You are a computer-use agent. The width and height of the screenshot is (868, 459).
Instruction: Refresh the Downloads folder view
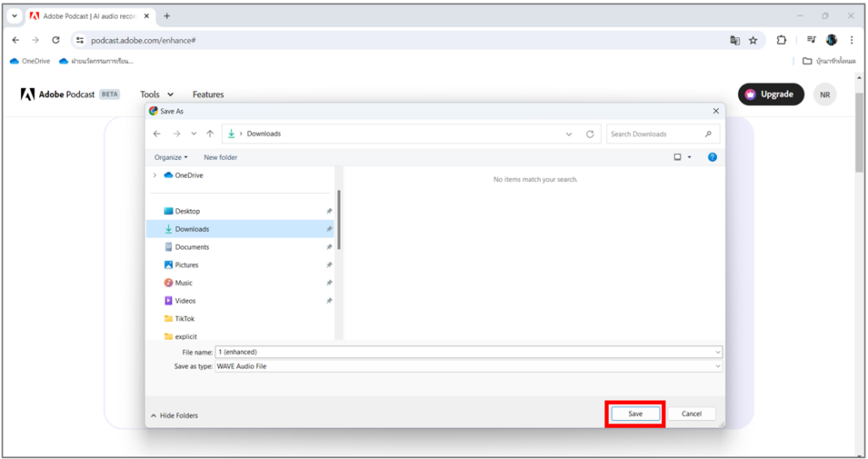click(590, 134)
